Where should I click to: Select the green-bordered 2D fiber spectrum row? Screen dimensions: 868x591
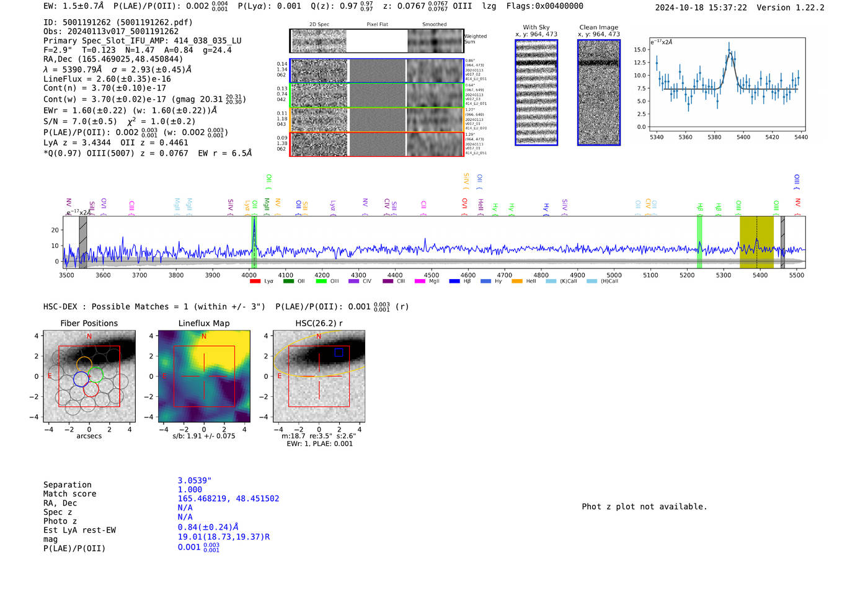[x=376, y=95]
